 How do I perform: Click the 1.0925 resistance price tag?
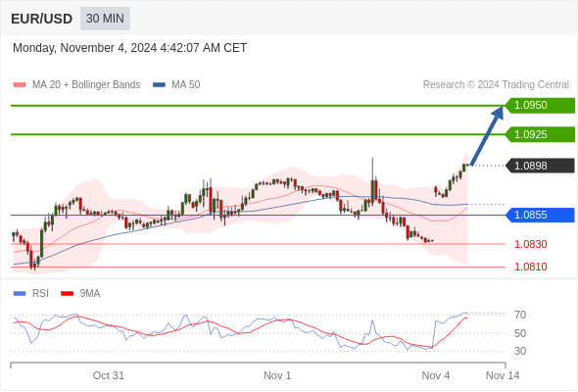tap(540, 134)
